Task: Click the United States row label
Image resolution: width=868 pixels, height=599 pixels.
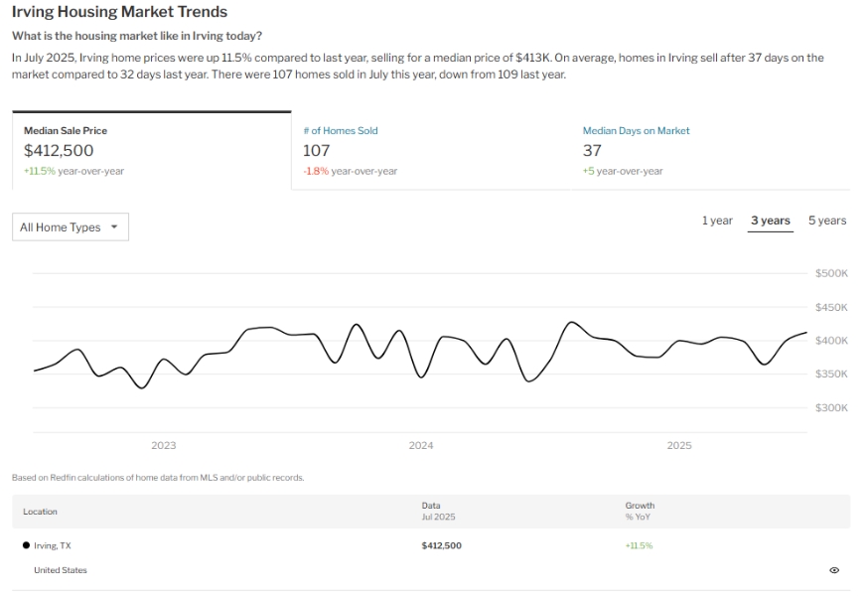Action: point(61,570)
